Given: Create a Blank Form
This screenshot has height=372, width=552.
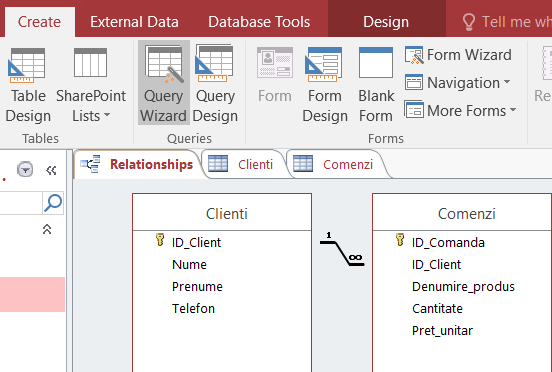Looking at the screenshot, I should tap(376, 84).
